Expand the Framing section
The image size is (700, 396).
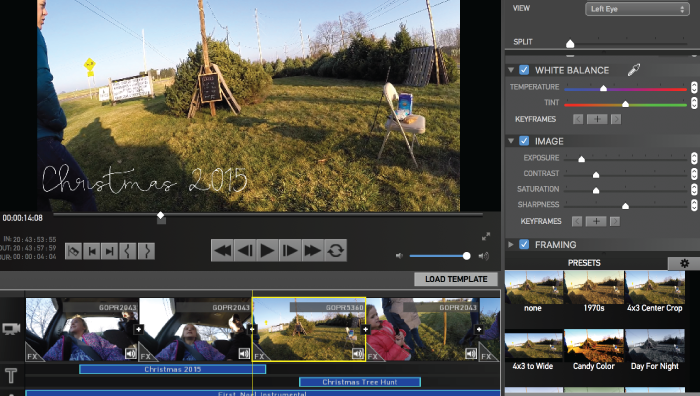[x=511, y=244]
